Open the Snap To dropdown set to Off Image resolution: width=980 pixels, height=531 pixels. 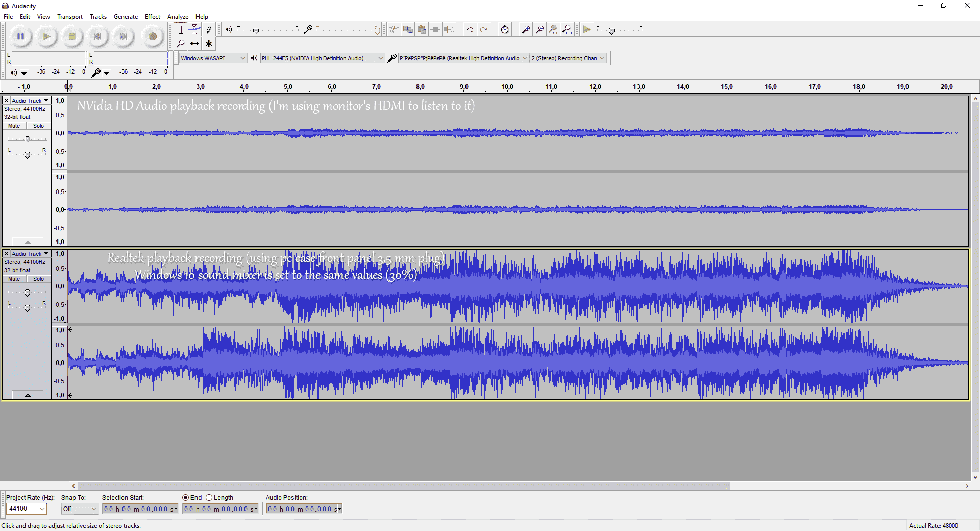click(x=80, y=509)
